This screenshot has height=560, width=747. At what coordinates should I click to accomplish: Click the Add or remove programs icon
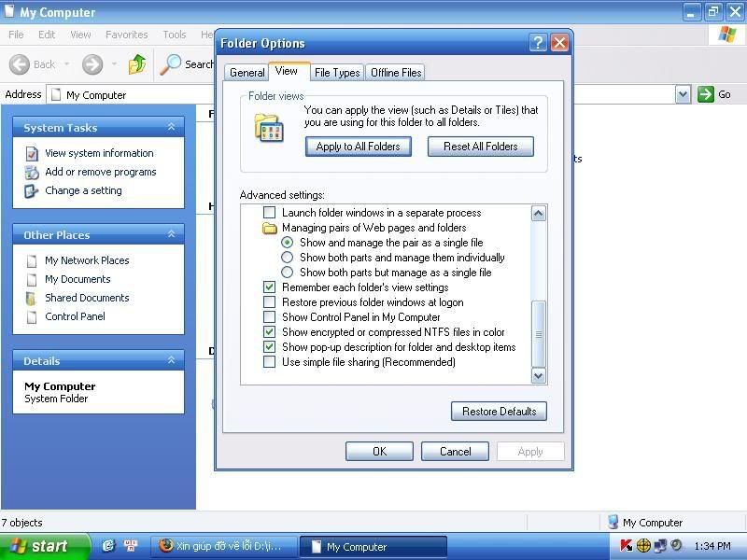[x=32, y=172]
